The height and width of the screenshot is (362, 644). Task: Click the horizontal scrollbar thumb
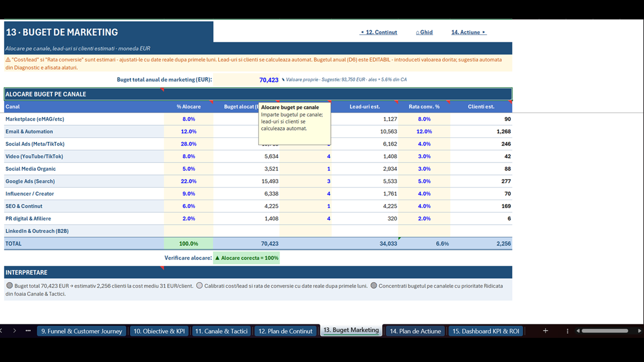pyautogui.click(x=605, y=331)
